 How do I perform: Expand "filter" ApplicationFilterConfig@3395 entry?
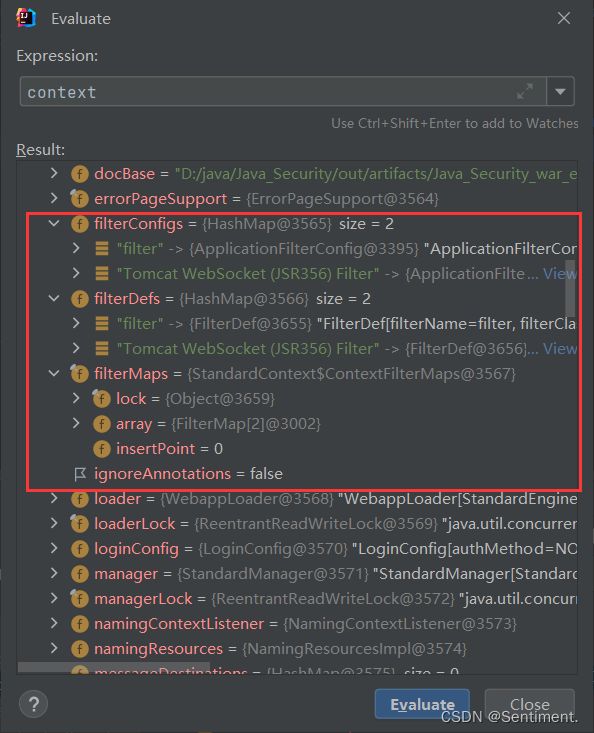pos(76,248)
